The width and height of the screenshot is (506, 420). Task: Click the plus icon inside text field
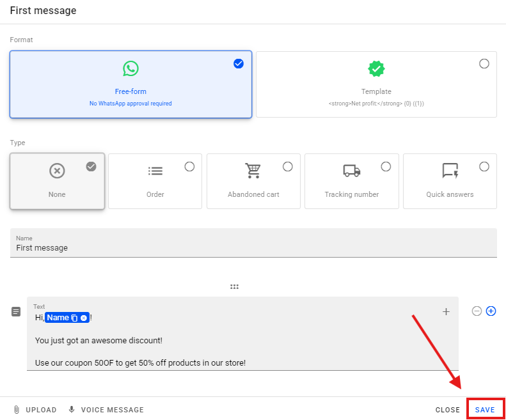(x=446, y=312)
